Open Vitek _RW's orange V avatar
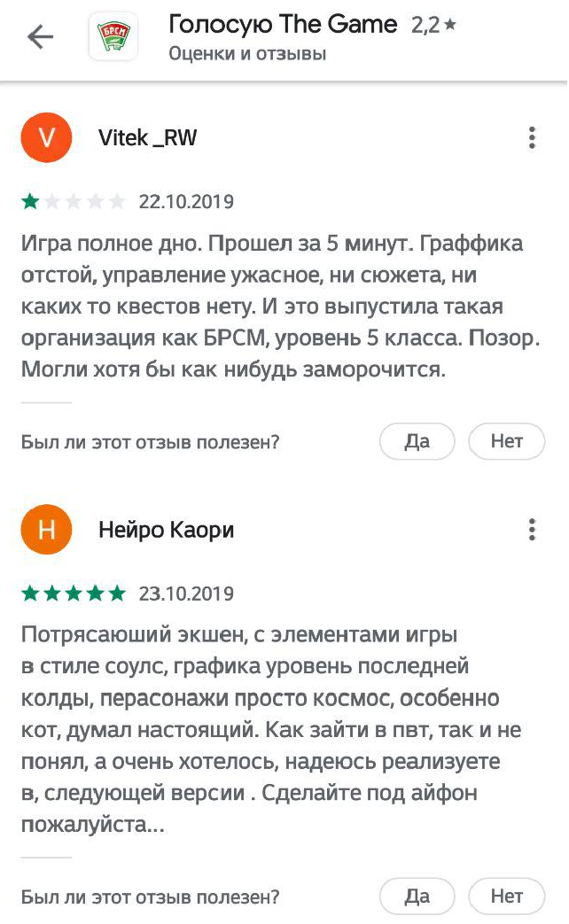The height and width of the screenshot is (924, 569). [x=46, y=138]
